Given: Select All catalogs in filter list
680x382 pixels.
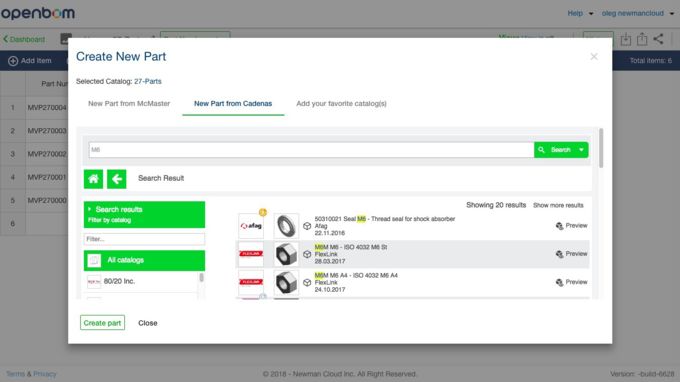Looking at the screenshot, I should pos(144,260).
